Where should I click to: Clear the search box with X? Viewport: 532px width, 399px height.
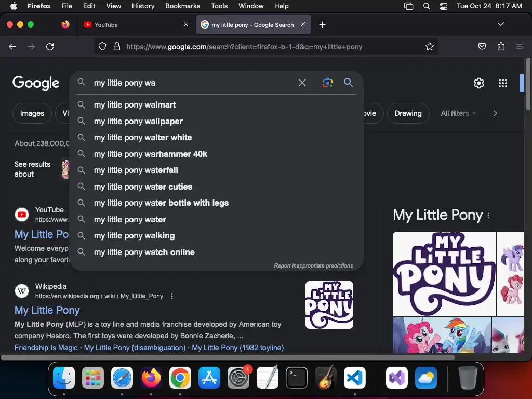point(302,83)
